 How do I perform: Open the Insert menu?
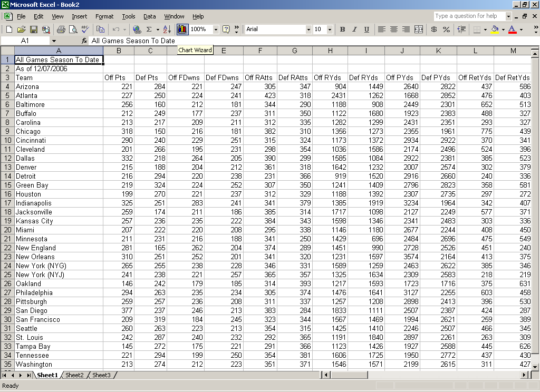79,16
